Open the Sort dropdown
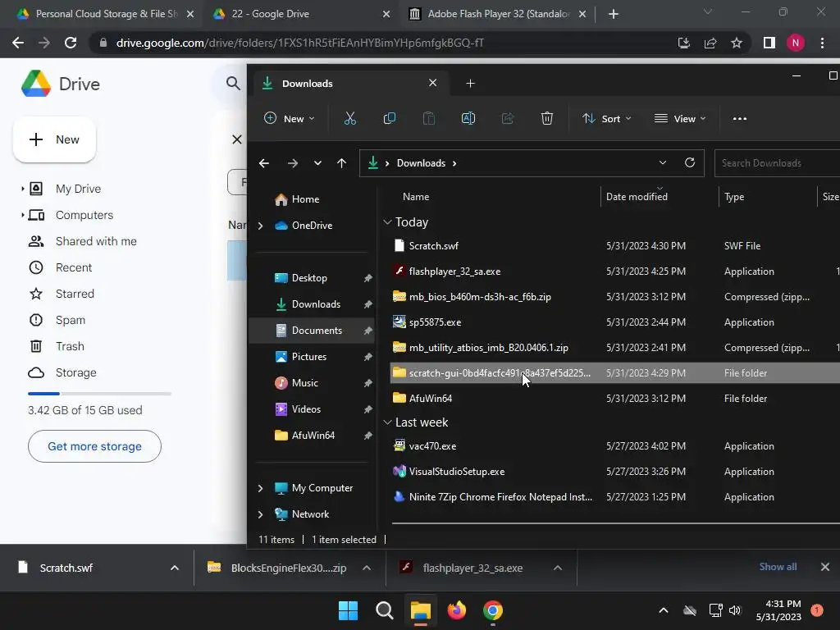Image resolution: width=840 pixels, height=630 pixels. coord(607,118)
